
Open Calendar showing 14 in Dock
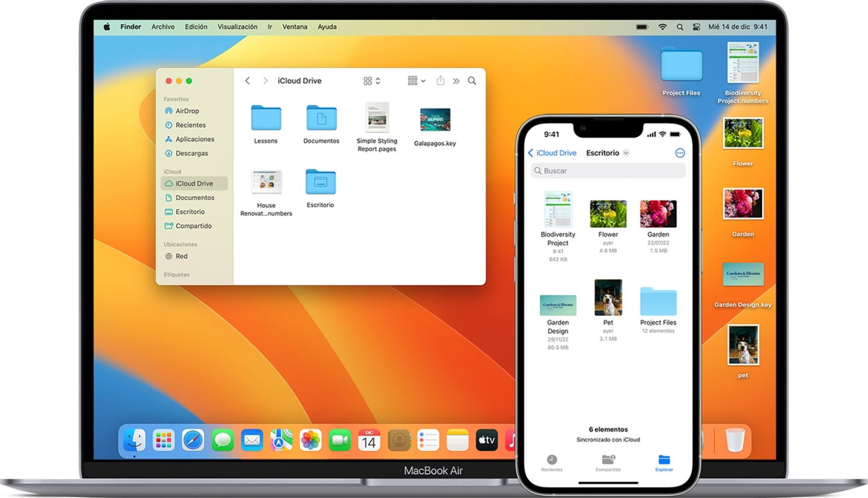369,440
